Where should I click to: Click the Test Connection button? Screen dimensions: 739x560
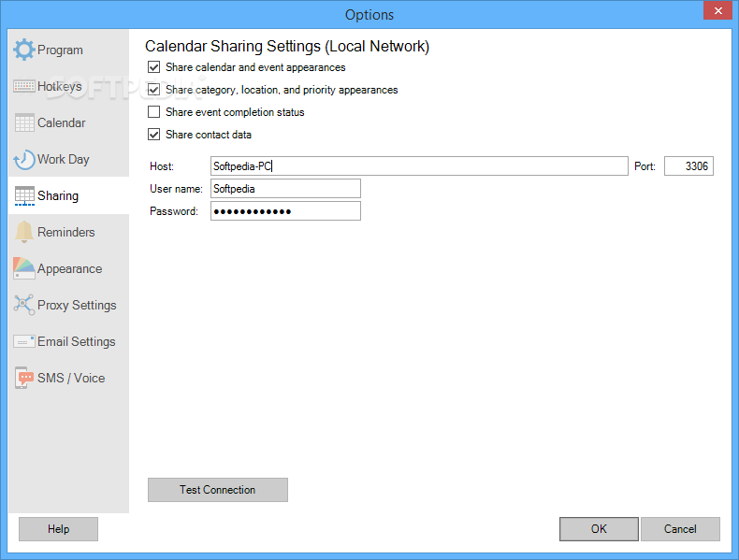(218, 490)
